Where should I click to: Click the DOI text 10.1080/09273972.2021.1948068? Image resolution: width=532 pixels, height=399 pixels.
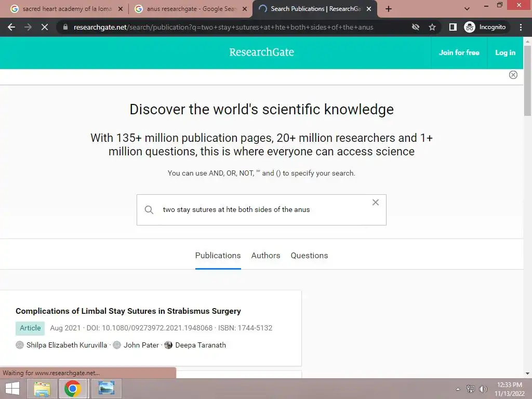(x=157, y=328)
